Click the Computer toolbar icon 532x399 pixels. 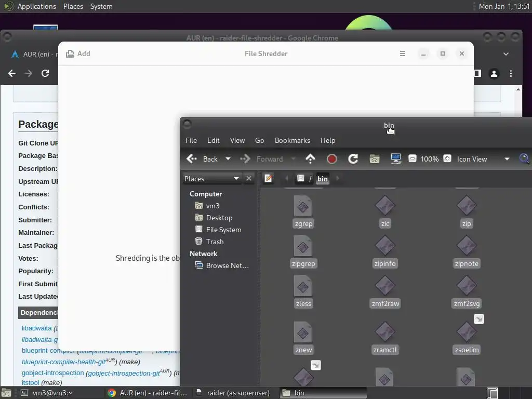pos(395,159)
